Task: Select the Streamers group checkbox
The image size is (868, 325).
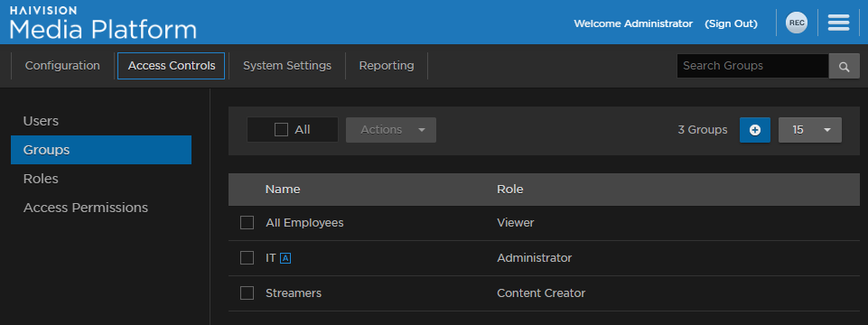Action: click(x=247, y=292)
